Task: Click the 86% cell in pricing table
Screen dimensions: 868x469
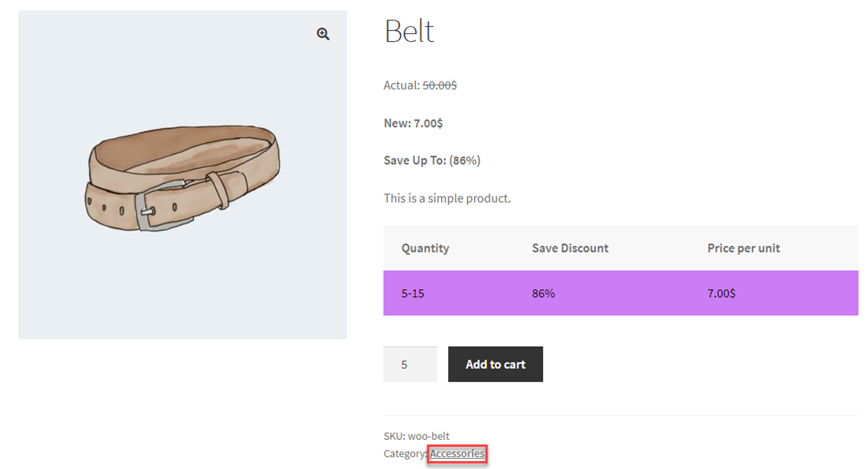Action: tap(544, 293)
